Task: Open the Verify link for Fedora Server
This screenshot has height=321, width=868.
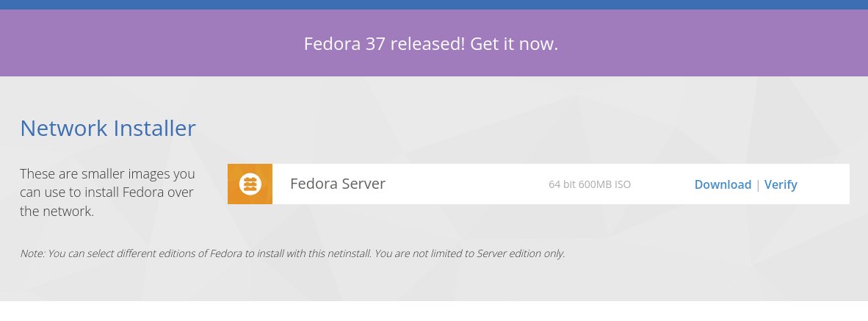Action: coord(781,184)
